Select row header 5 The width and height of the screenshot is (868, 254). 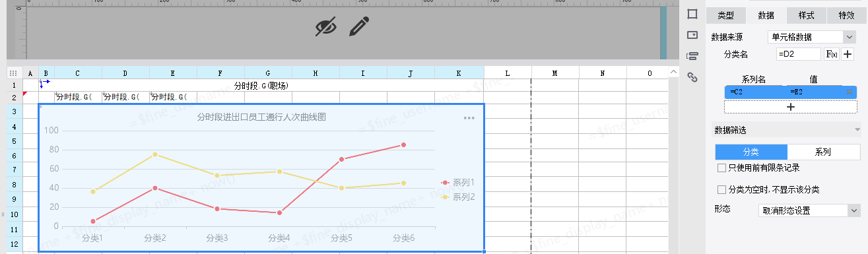tap(15, 141)
